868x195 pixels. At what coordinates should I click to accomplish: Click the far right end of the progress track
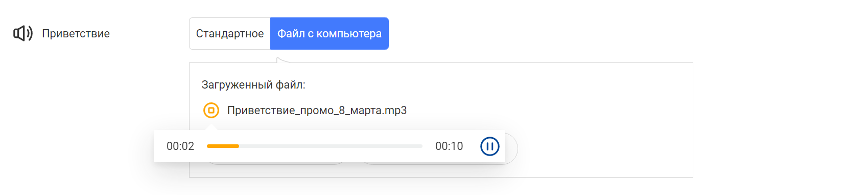[421, 146]
